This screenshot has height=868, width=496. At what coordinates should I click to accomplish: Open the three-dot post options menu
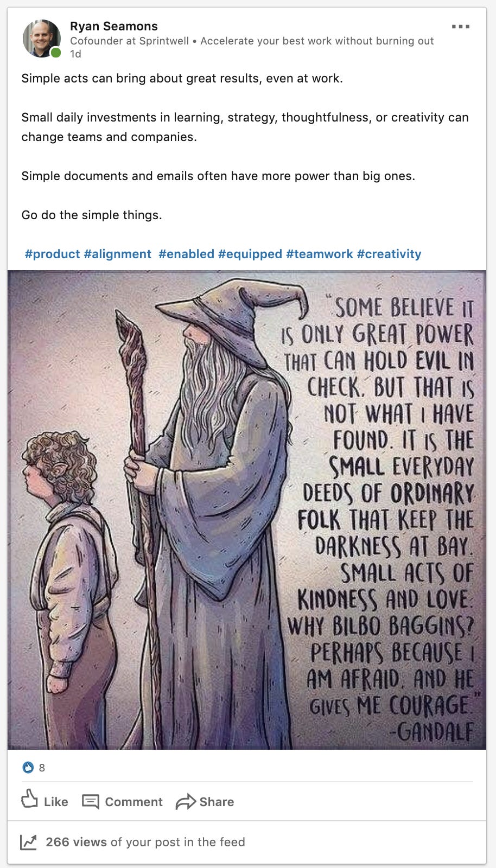tap(460, 27)
